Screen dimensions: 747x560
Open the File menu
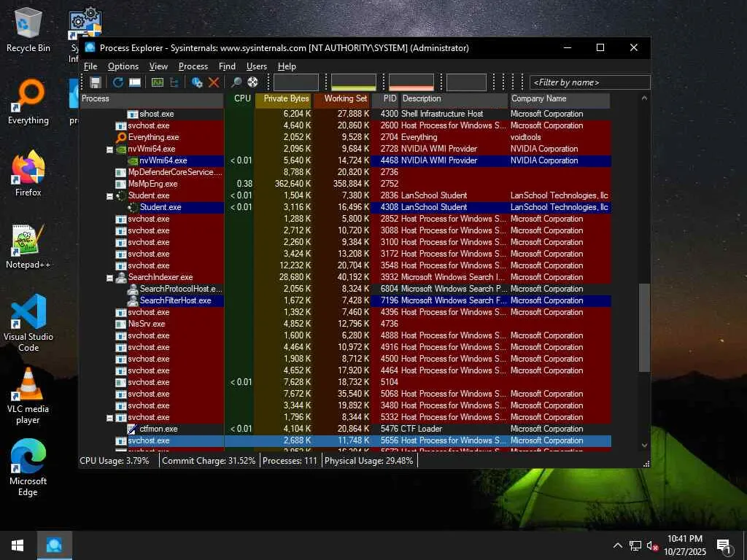(x=90, y=66)
